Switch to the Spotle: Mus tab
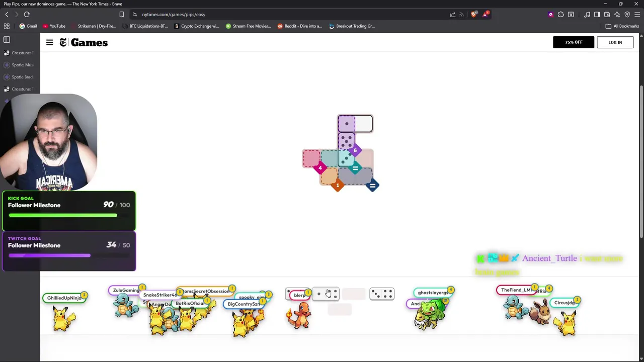This screenshot has height=362, width=644. [x=19, y=65]
